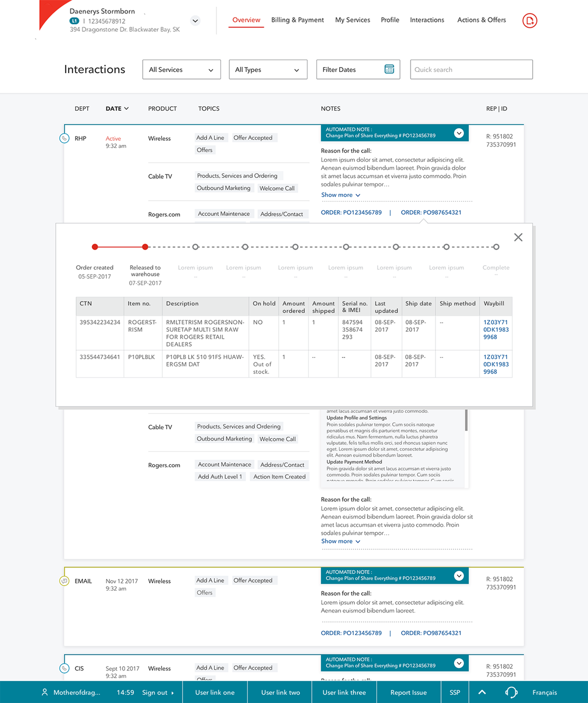Click the up chevron in bottom bar
The image size is (588, 703).
click(482, 692)
